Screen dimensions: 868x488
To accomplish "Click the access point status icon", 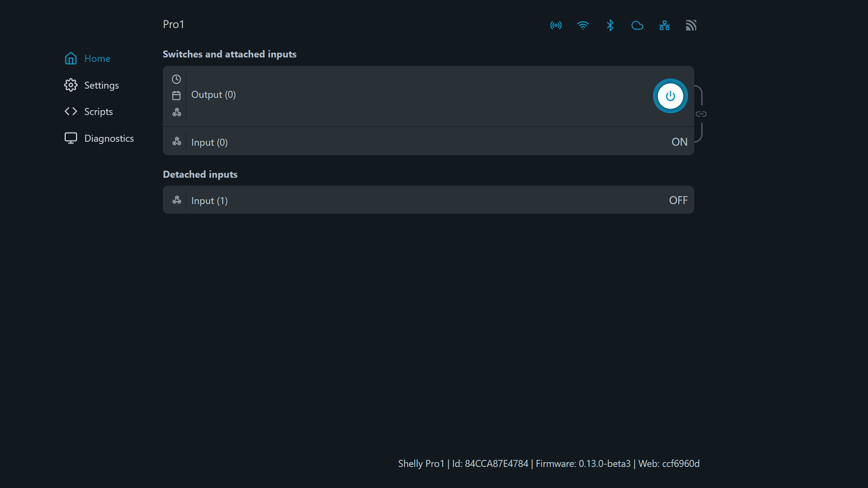I will tap(556, 25).
